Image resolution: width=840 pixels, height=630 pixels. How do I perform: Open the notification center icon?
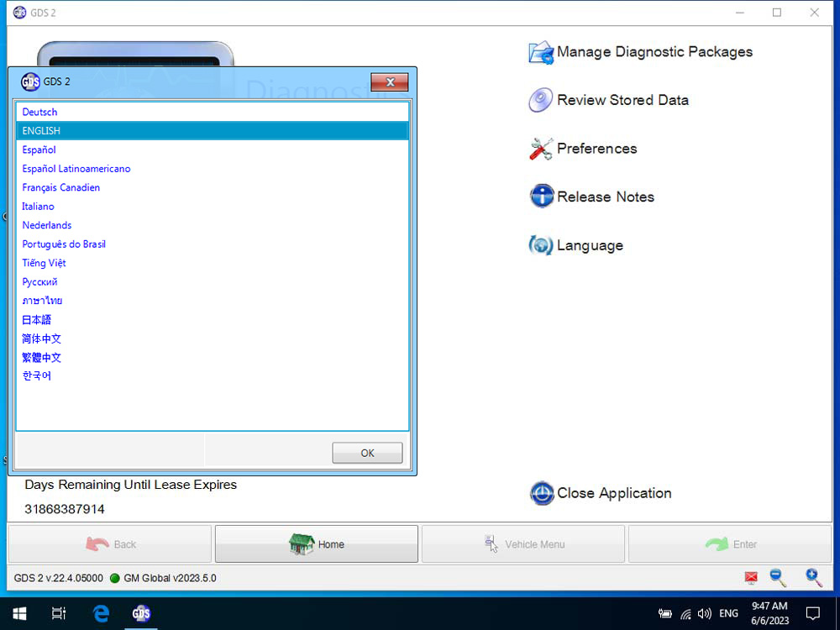[x=813, y=613]
